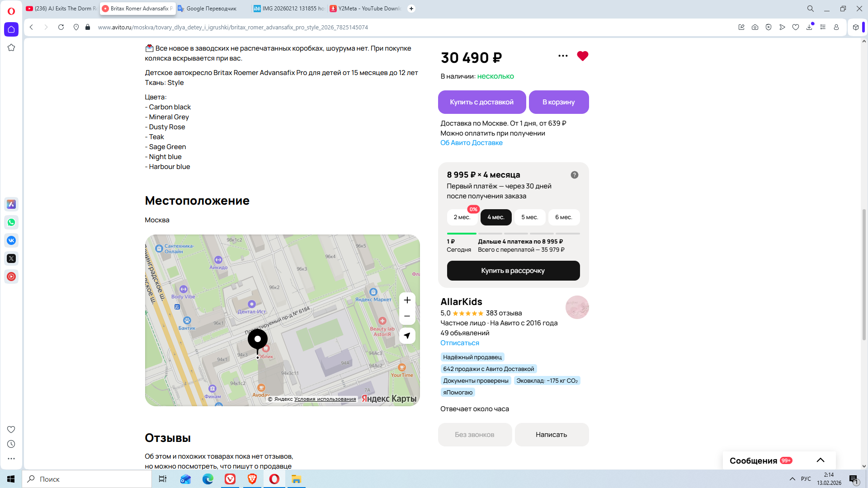Select the 2 мес. installment option
Screen dimensions: 868x488
coord(462,217)
